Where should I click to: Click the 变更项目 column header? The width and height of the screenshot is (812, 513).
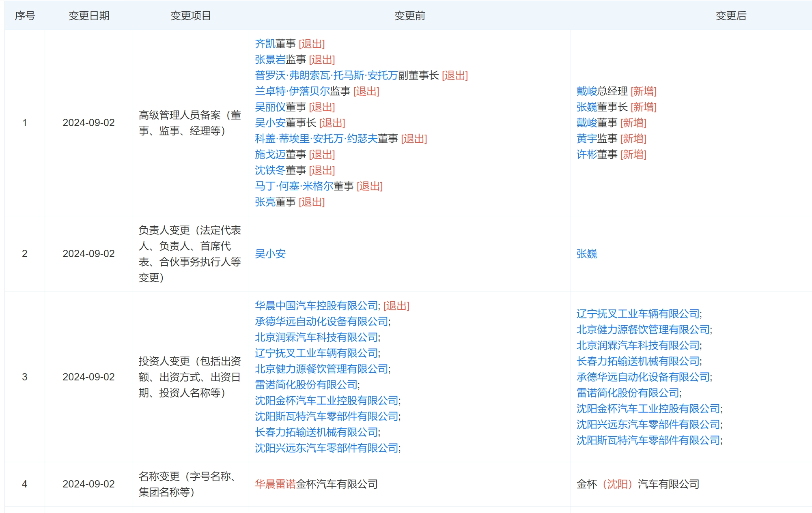(191, 15)
